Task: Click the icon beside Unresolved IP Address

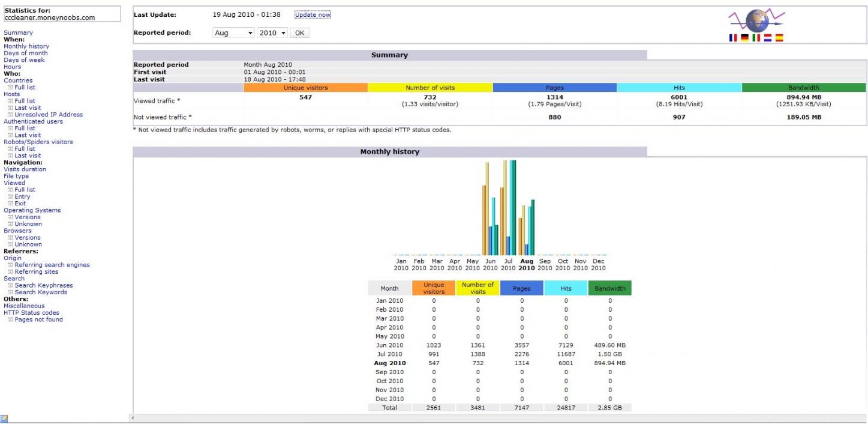Action: [x=10, y=115]
